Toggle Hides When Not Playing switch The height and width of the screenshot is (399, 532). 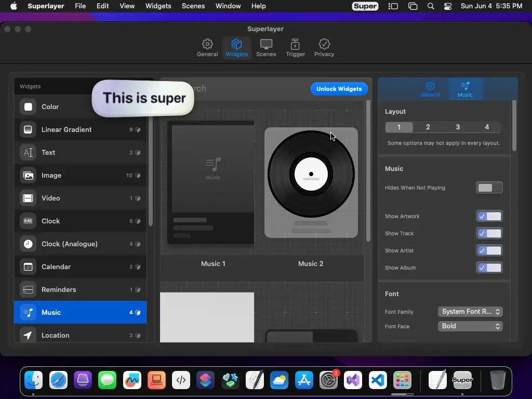[489, 188]
